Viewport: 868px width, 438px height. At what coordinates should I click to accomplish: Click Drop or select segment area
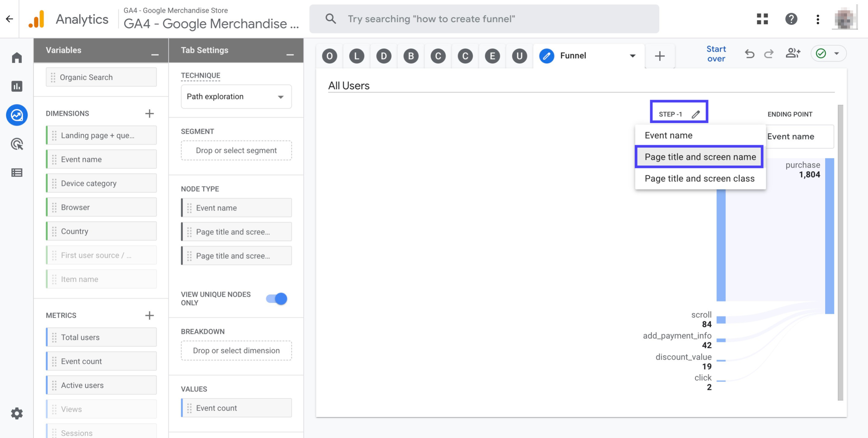tap(236, 150)
